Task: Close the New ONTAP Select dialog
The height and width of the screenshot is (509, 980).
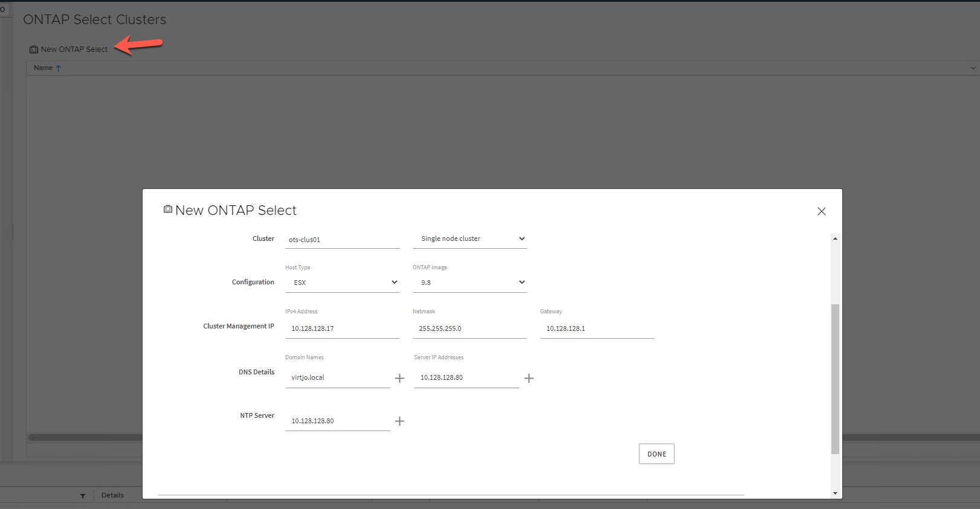Action: tap(821, 211)
